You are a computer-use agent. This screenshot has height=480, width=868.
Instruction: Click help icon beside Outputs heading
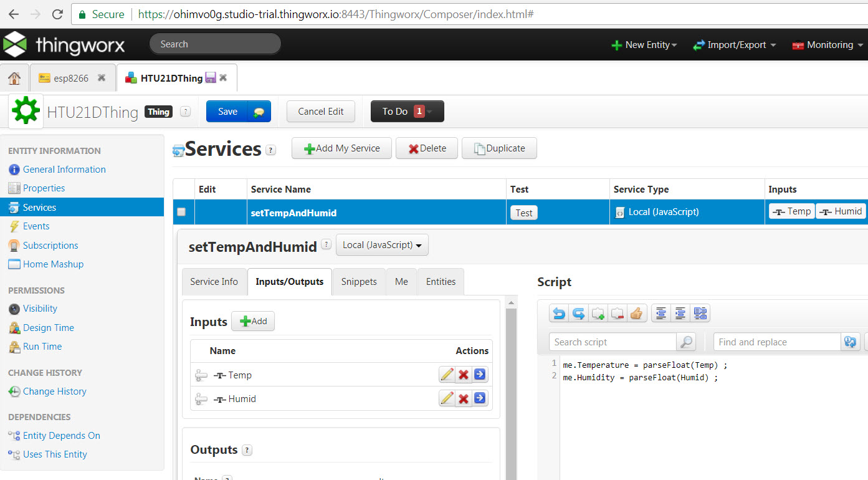[x=247, y=450]
